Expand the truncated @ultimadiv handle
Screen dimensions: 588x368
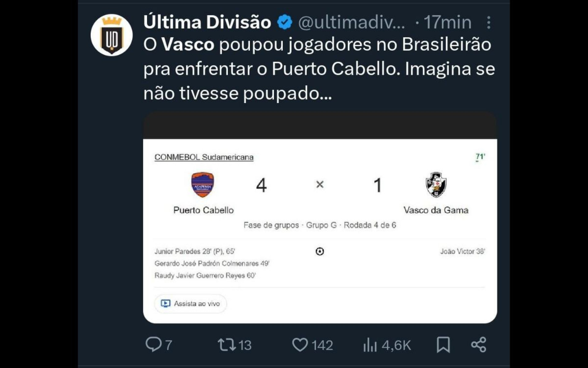(x=349, y=22)
